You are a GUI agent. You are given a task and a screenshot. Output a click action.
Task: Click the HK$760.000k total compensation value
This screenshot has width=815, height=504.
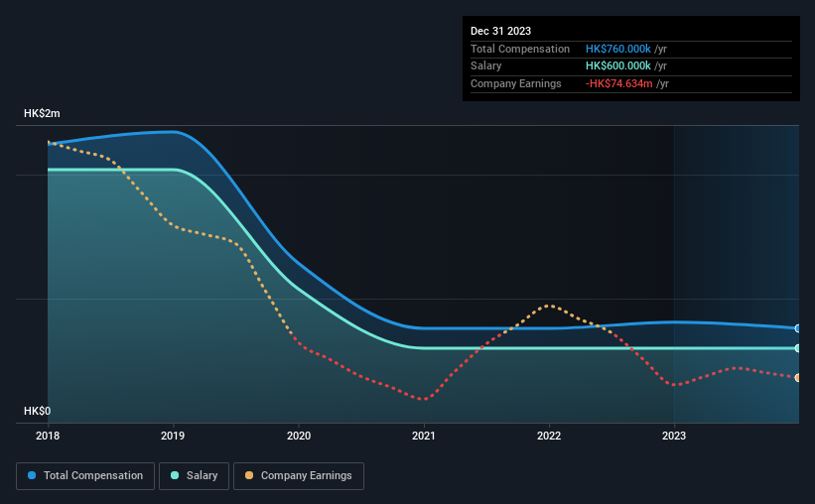tap(618, 49)
